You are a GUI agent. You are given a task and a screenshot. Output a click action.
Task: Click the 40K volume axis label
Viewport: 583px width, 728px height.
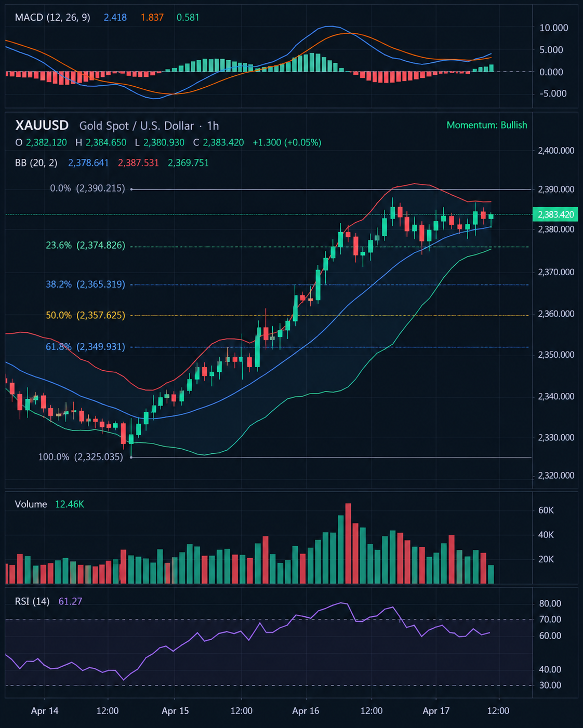546,535
